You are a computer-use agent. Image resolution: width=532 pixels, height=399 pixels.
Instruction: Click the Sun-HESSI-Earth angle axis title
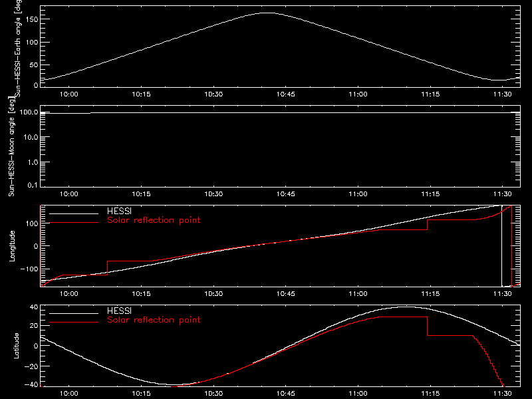(18, 49)
